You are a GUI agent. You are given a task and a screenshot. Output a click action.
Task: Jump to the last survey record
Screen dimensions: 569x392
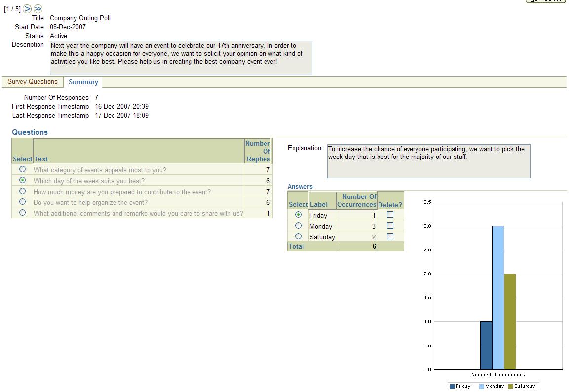point(38,9)
